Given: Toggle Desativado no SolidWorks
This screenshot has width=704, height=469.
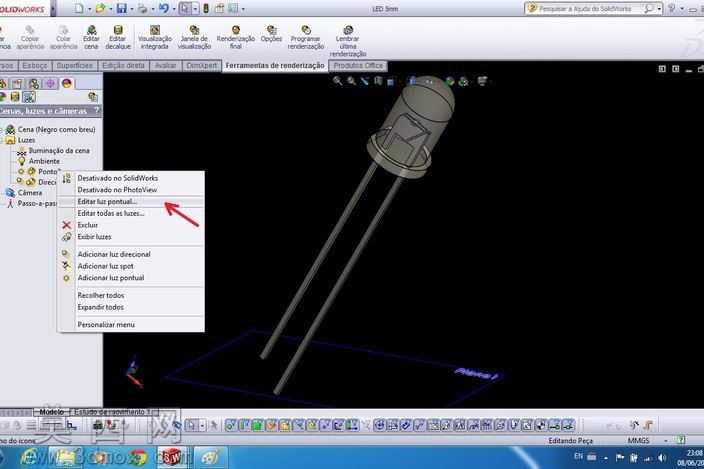Looking at the screenshot, I should pos(118,178).
